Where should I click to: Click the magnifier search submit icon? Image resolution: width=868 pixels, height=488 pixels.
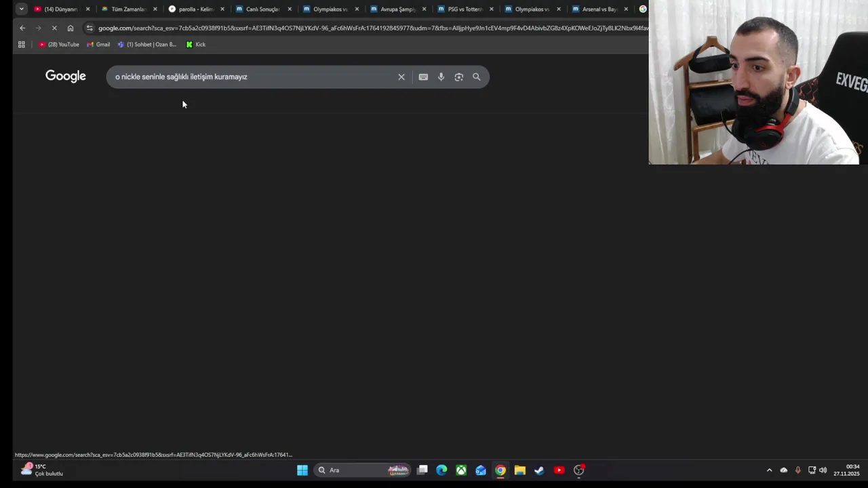[x=476, y=77]
